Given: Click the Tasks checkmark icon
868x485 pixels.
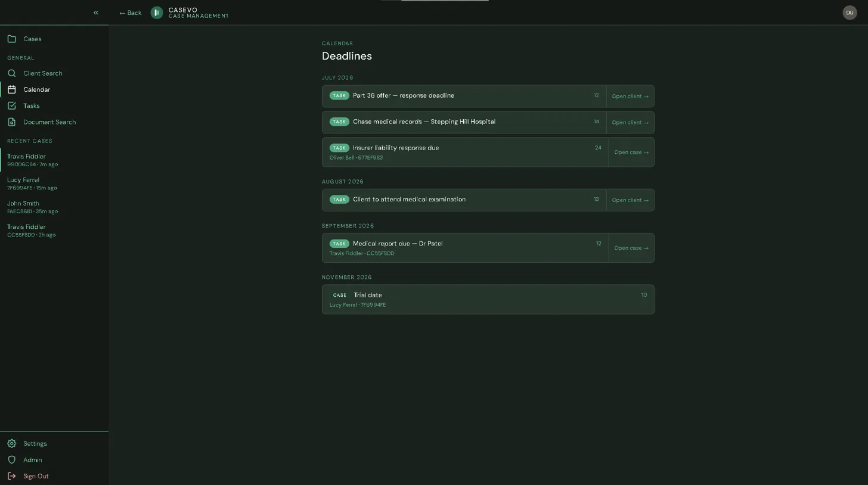Looking at the screenshot, I should coord(11,105).
